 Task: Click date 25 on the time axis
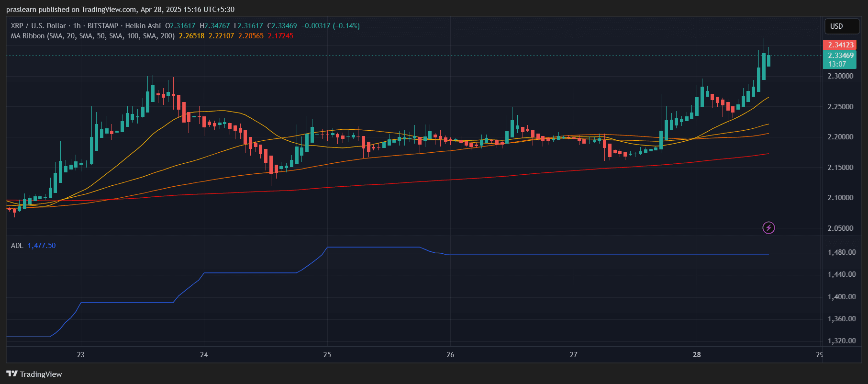327,355
